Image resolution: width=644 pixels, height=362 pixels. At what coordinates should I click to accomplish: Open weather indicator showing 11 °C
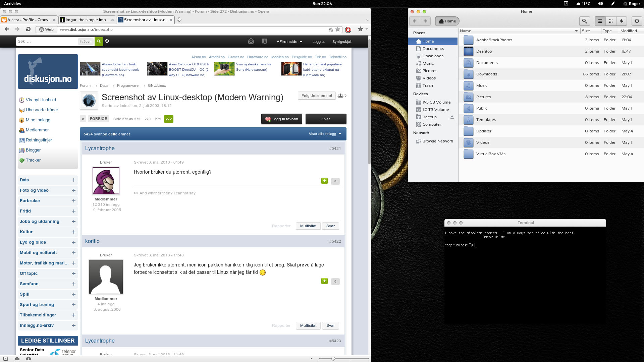tap(583, 4)
